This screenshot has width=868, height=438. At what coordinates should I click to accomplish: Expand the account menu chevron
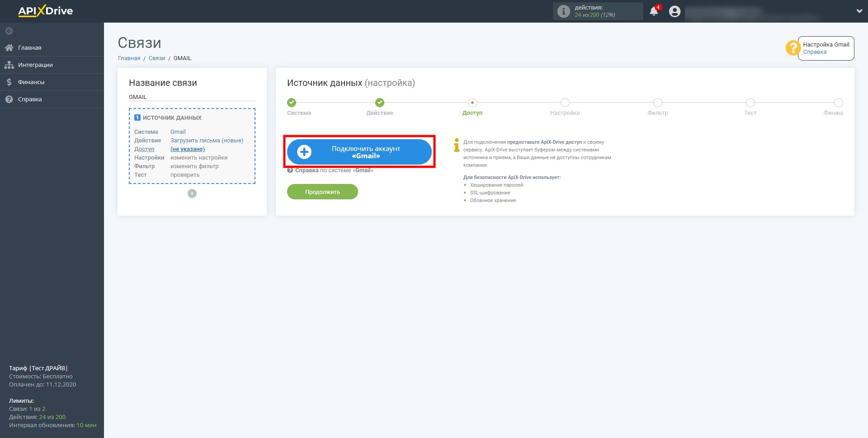pyautogui.click(x=859, y=11)
